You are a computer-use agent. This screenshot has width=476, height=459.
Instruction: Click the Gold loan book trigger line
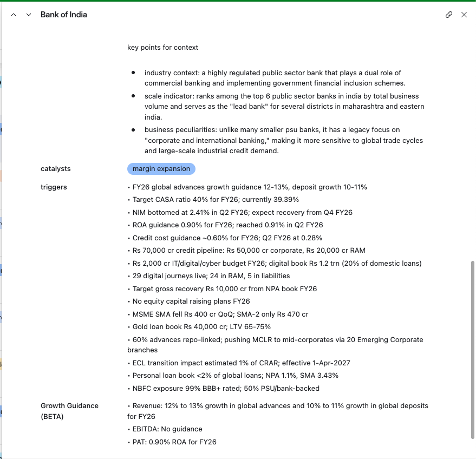[x=201, y=327]
